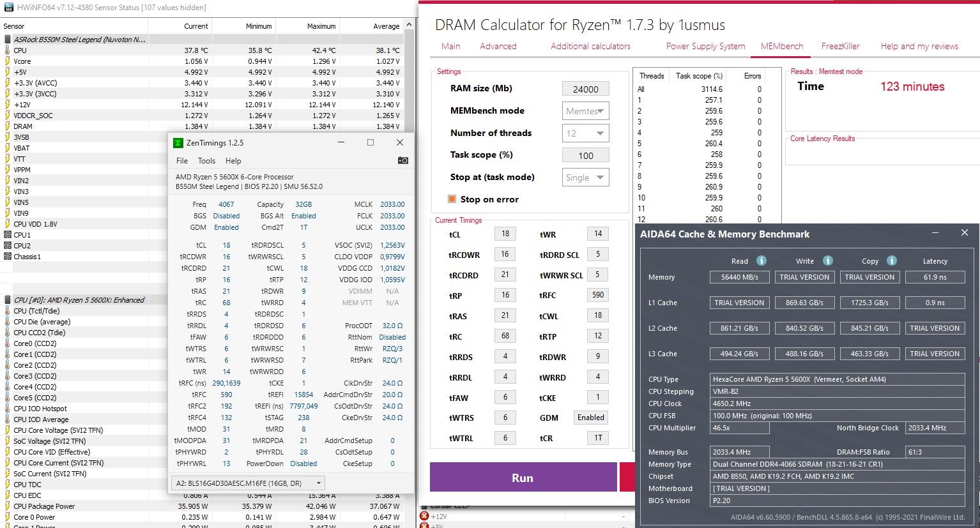Open the ZenTimings memory module selector dropdown
This screenshot has width=980, height=528.
[x=248, y=483]
